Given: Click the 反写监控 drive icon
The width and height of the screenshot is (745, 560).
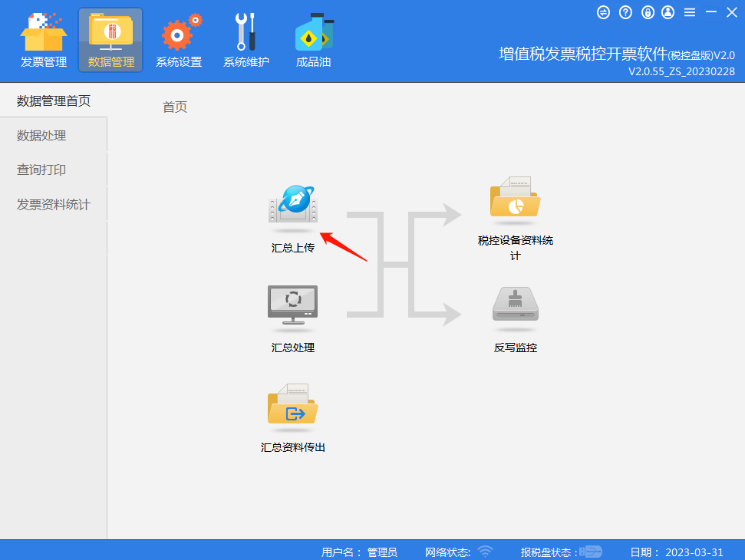Looking at the screenshot, I should 516,304.
